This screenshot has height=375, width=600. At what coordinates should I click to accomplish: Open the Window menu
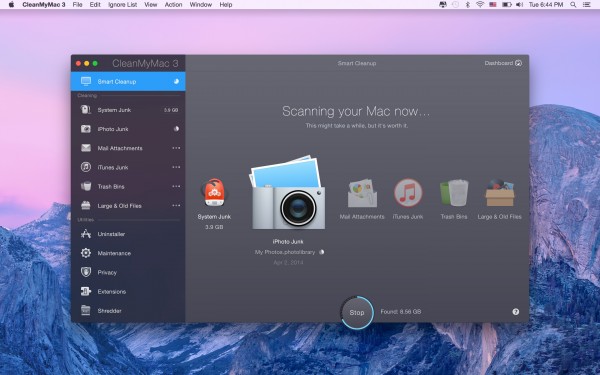point(201,5)
